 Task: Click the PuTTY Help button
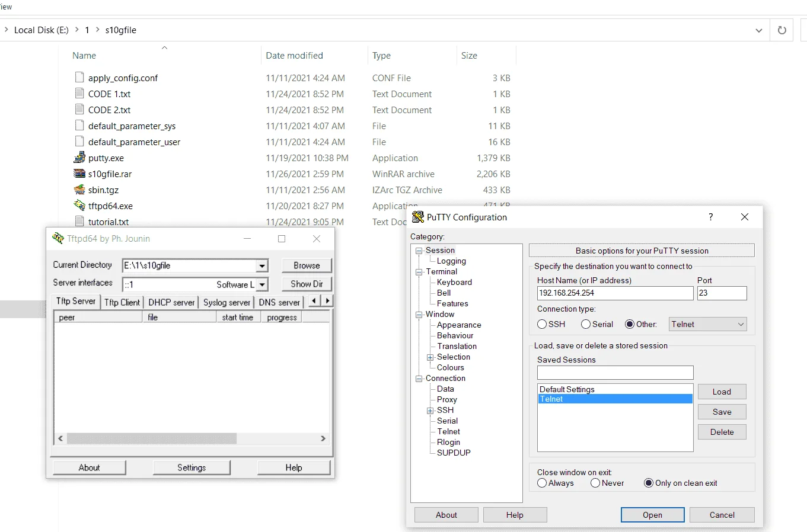click(515, 515)
